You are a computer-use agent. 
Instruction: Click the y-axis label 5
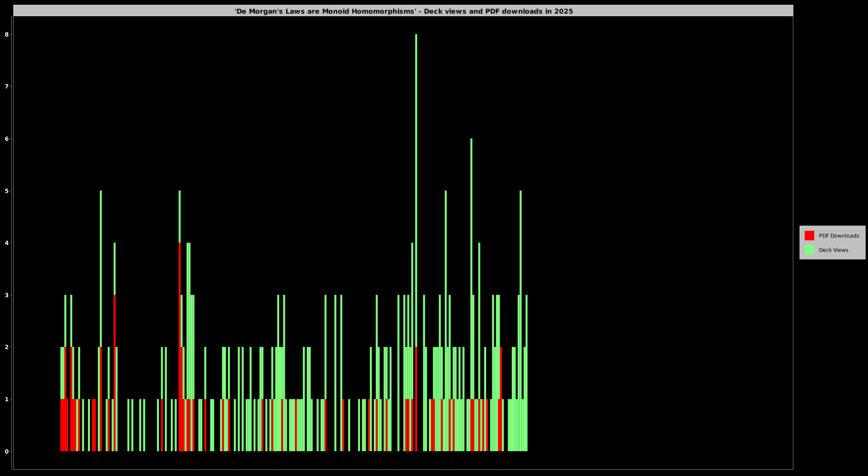[x=7, y=190]
